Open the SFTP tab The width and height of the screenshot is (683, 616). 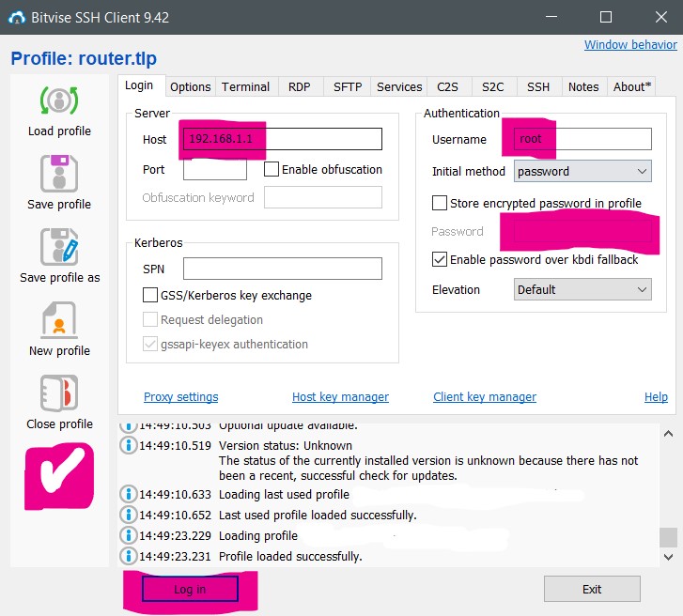pos(348,86)
